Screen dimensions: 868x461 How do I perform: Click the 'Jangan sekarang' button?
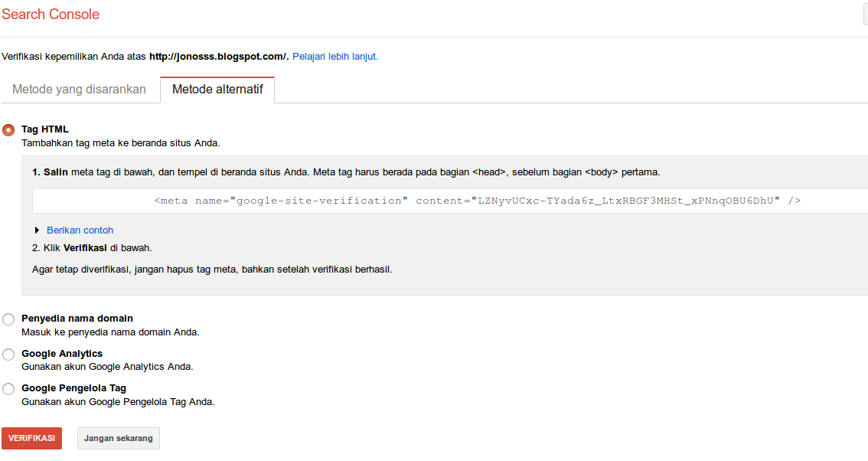pyautogui.click(x=118, y=439)
